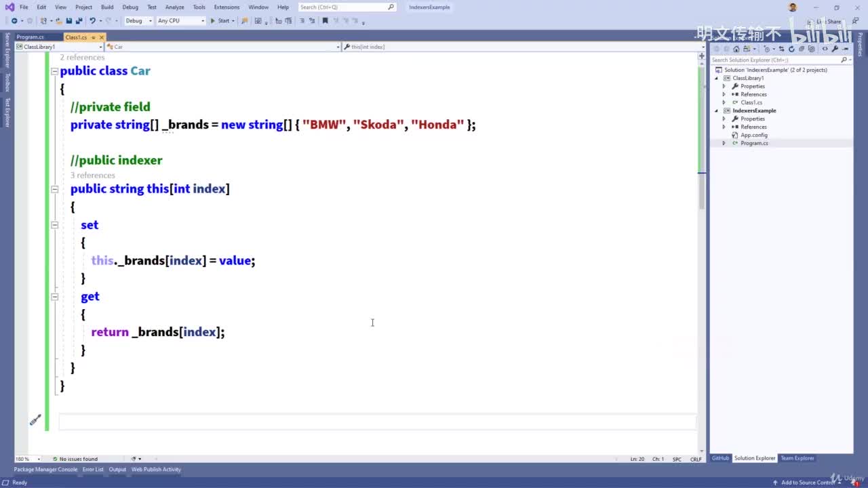Open the Build menu

[x=107, y=7]
